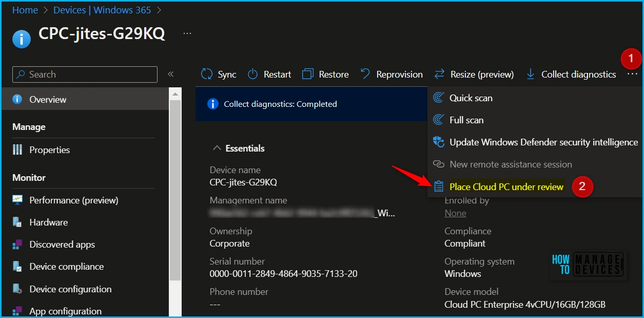
Task: Click the Performance (preview) monitor icon
Action: 17,200
